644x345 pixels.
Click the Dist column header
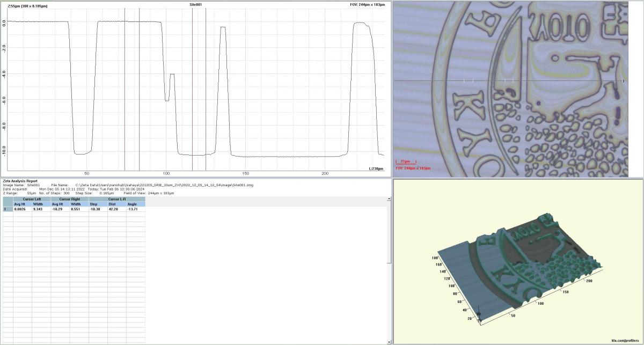pos(116,204)
